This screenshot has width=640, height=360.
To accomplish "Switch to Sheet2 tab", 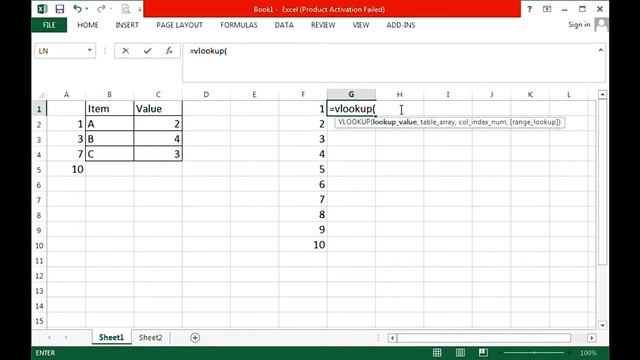I will click(x=150, y=338).
